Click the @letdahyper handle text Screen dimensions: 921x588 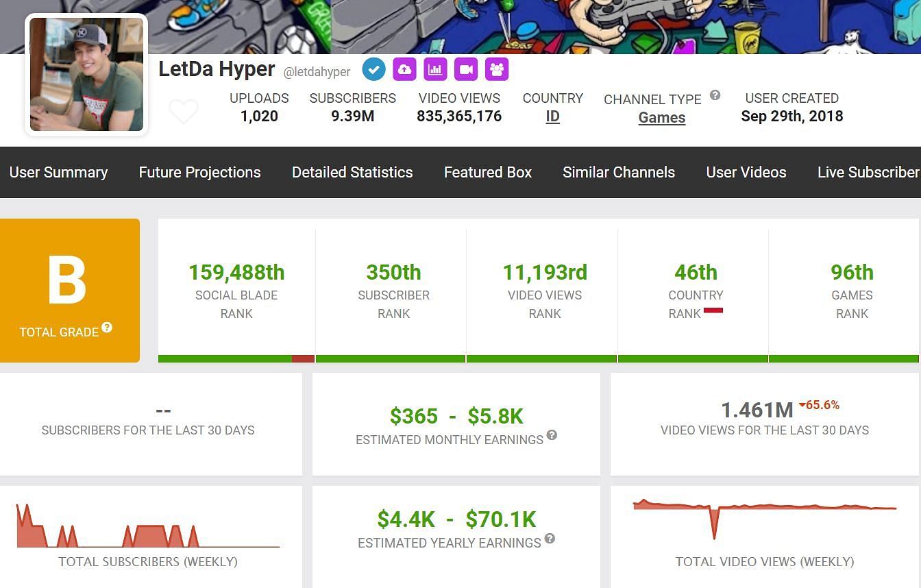click(317, 71)
